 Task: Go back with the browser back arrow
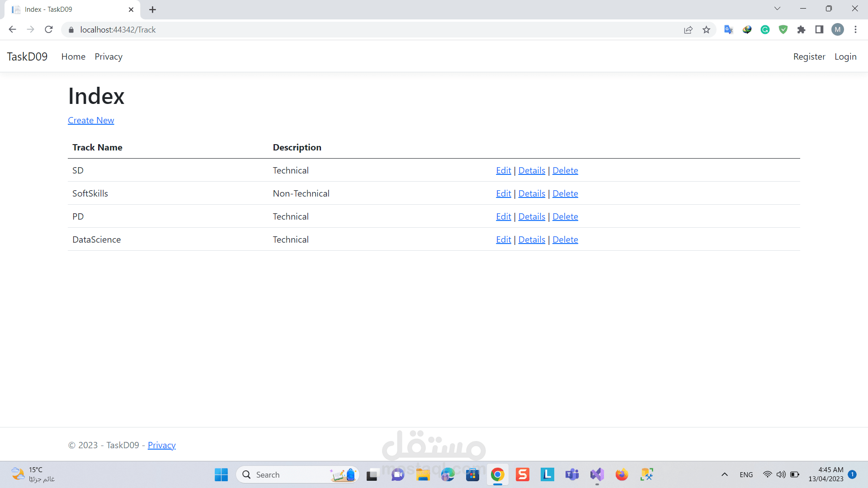click(12, 30)
